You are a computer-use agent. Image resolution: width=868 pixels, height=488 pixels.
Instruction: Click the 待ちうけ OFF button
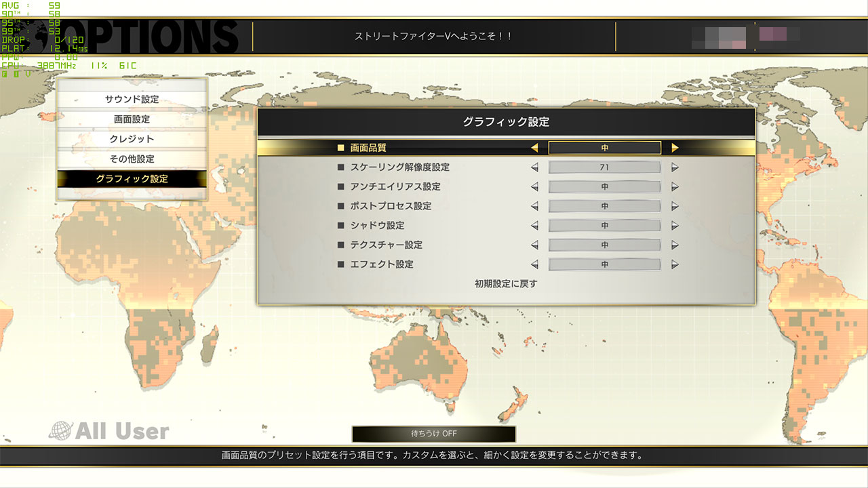click(434, 434)
